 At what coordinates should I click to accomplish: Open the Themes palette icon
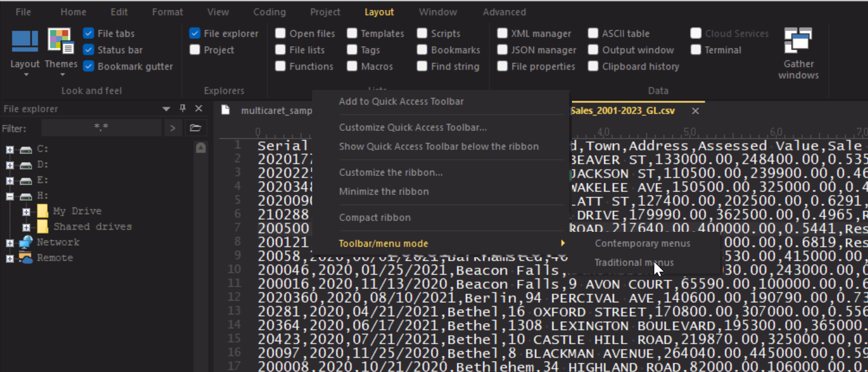(60, 43)
